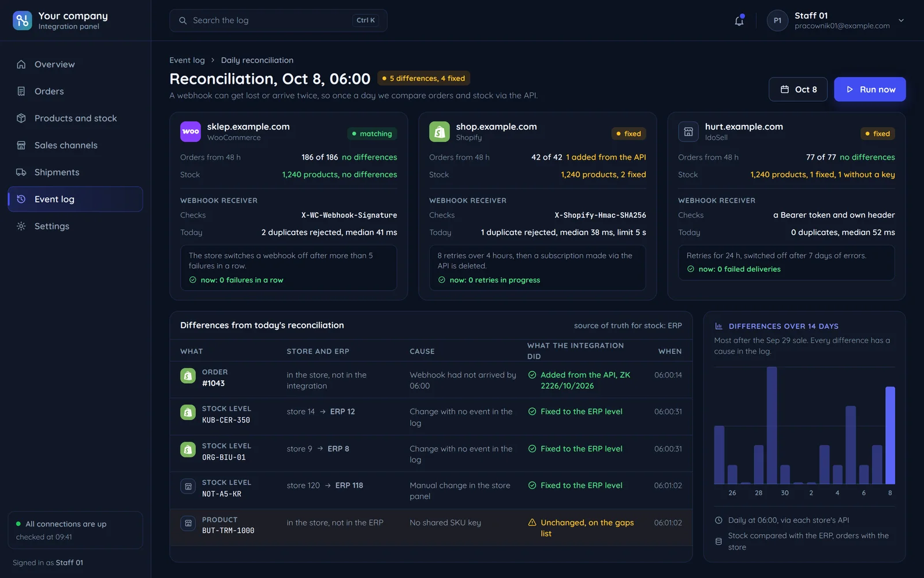Click ERP 118 in the NOT-A5-KR row

point(349,486)
